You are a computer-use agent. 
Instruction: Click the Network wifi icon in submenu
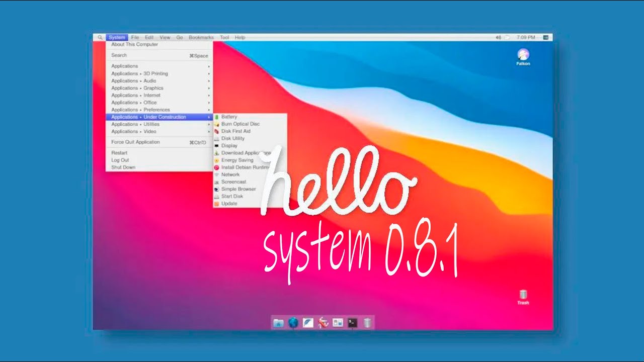(x=217, y=174)
